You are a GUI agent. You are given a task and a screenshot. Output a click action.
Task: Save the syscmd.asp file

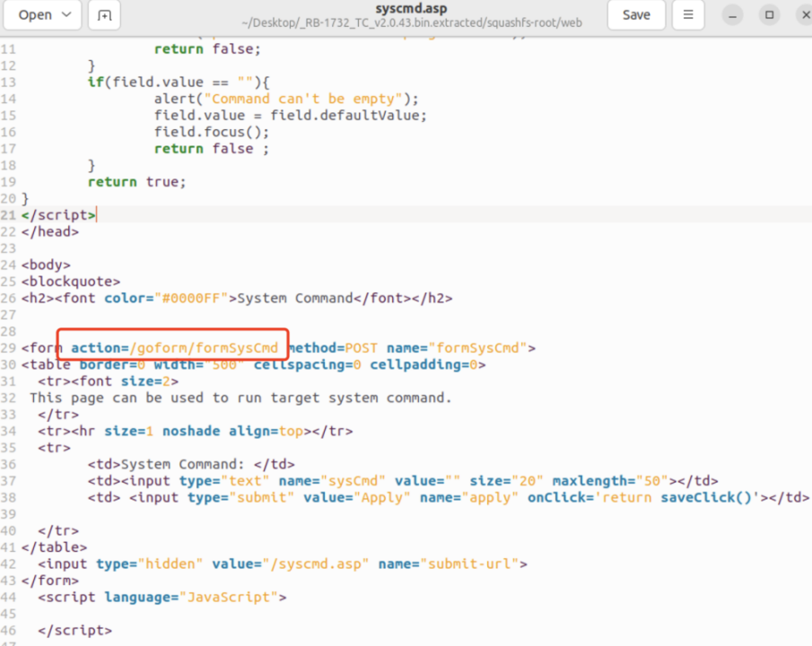(x=636, y=15)
